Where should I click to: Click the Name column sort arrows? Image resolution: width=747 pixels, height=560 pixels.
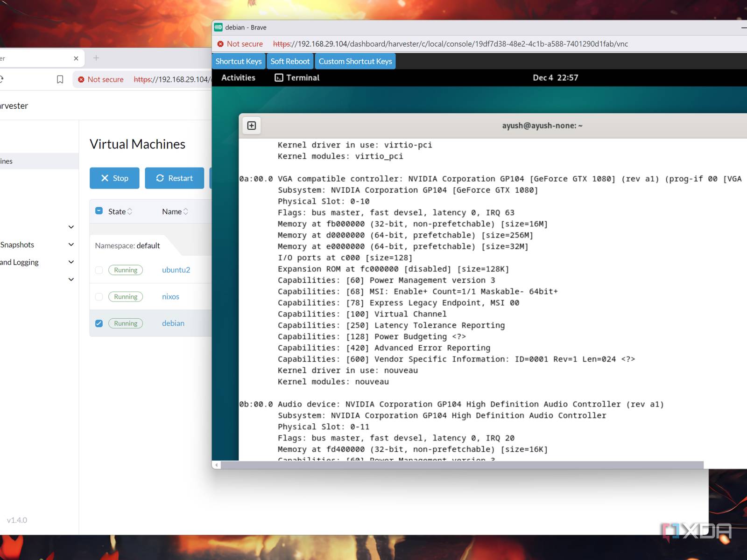tap(186, 211)
